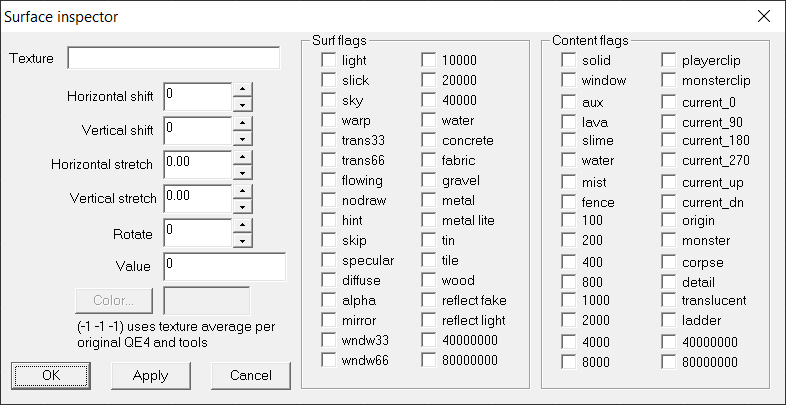Enable the solid content flag
The width and height of the screenshot is (786, 405).
pyautogui.click(x=568, y=61)
